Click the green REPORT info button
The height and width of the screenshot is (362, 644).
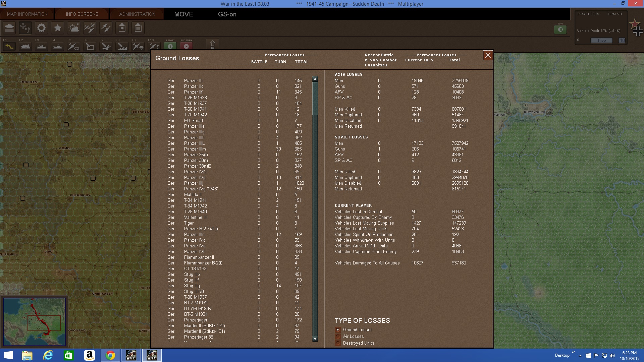click(x=170, y=46)
